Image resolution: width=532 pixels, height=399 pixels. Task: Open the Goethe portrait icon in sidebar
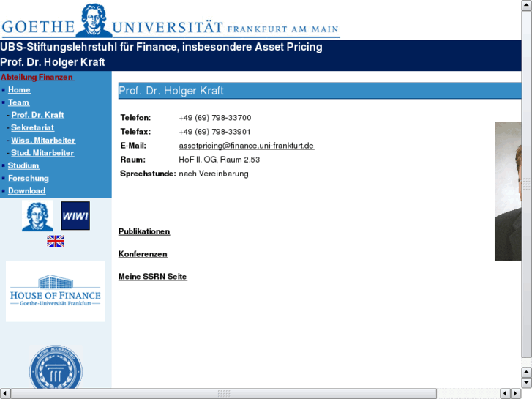(37, 216)
